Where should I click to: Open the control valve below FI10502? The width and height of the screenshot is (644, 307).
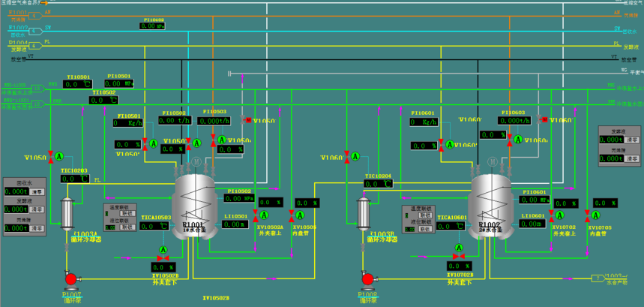point(188,143)
